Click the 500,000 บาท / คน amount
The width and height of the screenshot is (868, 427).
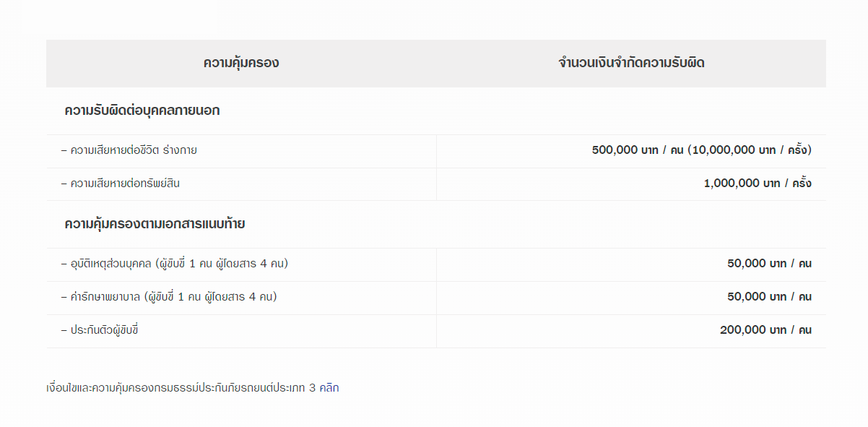638,150
